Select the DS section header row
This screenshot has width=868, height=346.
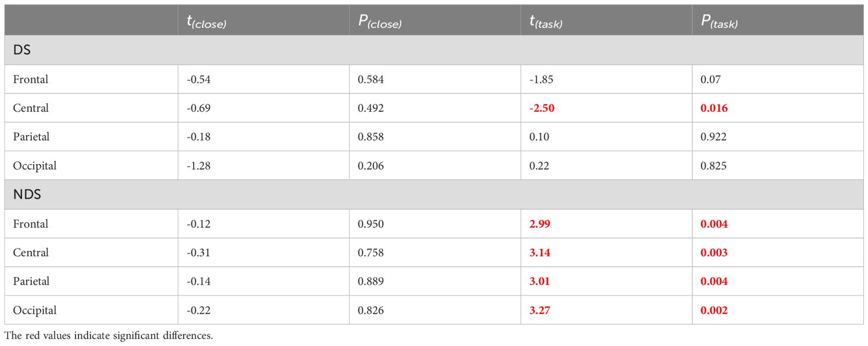(x=434, y=50)
